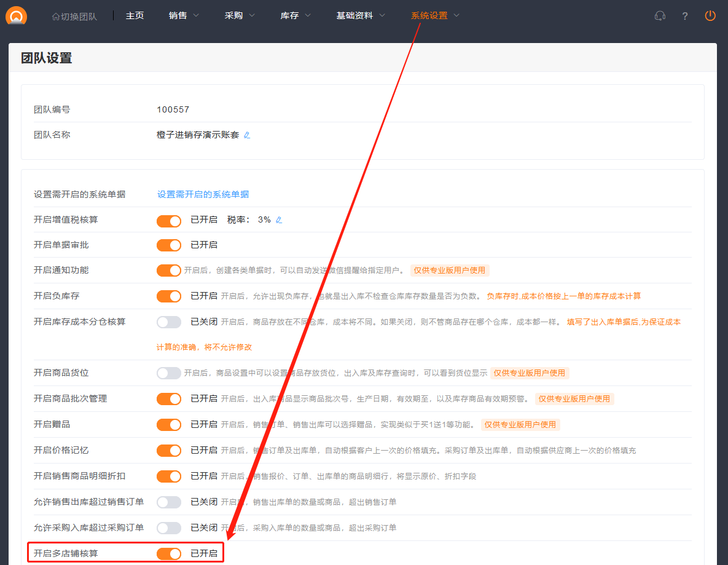
Task: Turn off 开启负库存 toggle
Action: pyautogui.click(x=169, y=296)
